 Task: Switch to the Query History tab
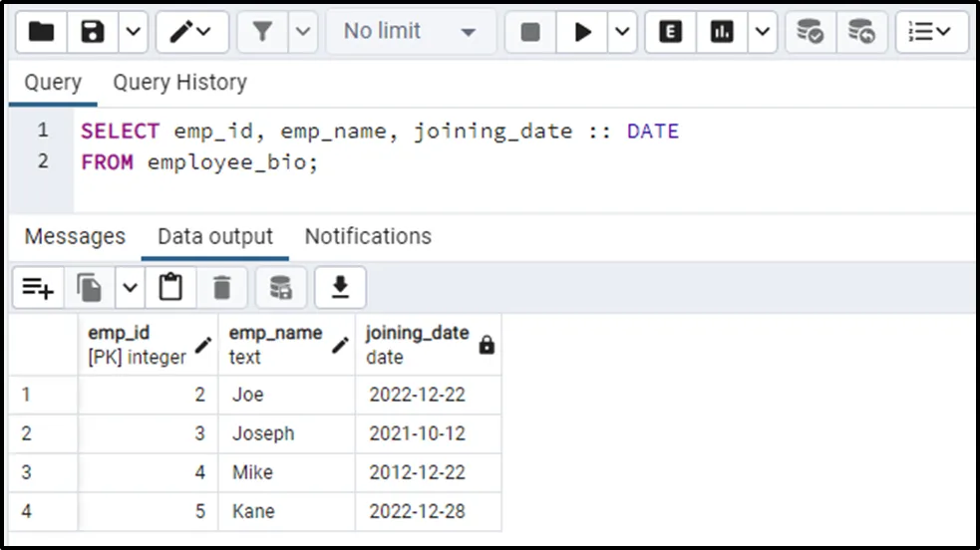click(x=179, y=83)
